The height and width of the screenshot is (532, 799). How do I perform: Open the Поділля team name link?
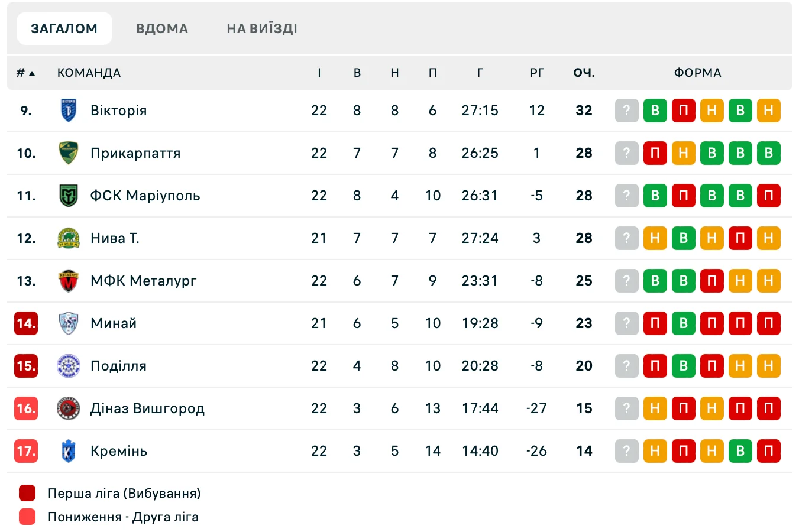(x=118, y=366)
